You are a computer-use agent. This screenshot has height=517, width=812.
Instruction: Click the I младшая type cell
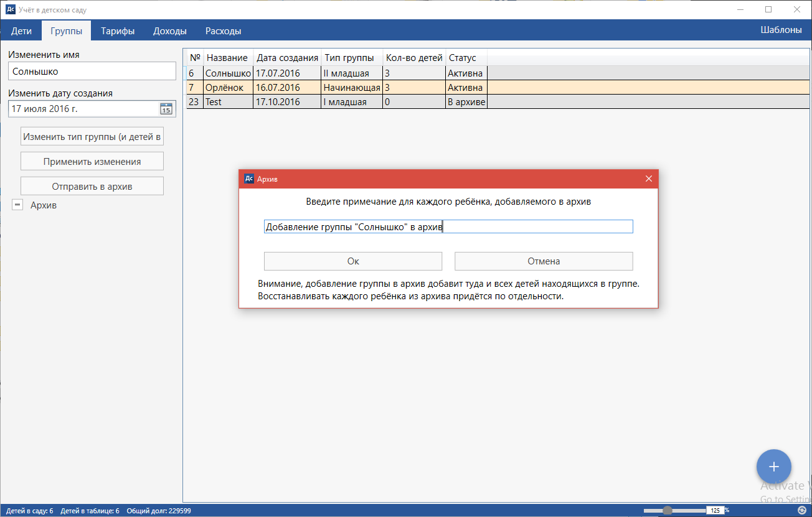tap(352, 101)
